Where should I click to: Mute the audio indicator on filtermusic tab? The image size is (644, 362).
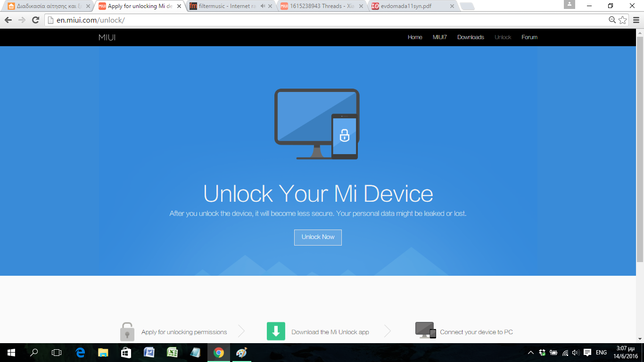(x=263, y=6)
